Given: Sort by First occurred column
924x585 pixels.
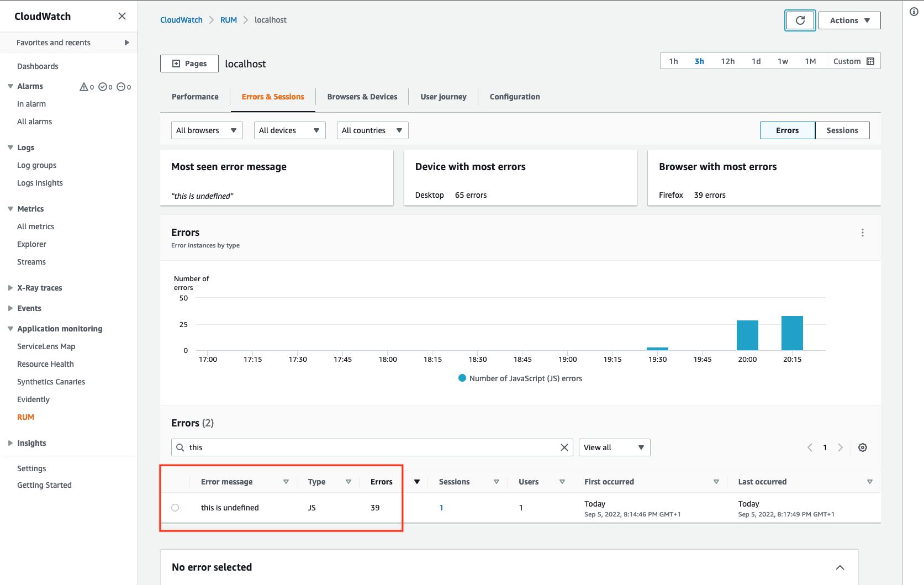Looking at the screenshot, I should [x=716, y=482].
